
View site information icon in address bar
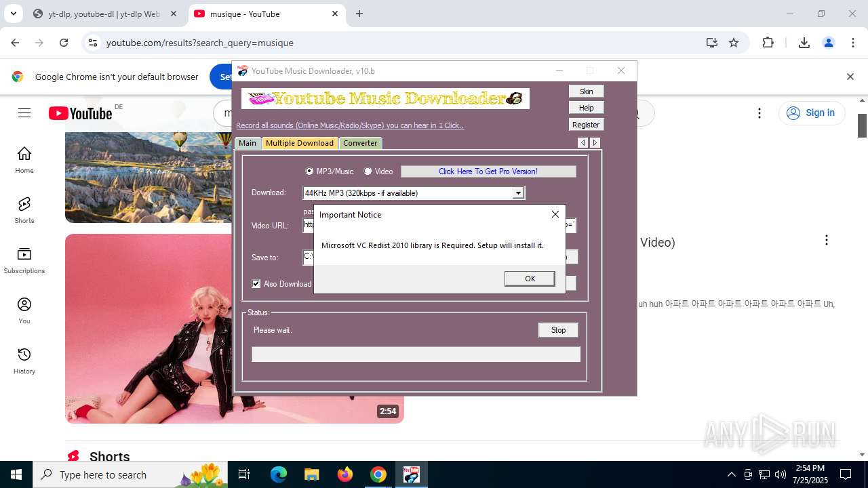click(x=93, y=43)
